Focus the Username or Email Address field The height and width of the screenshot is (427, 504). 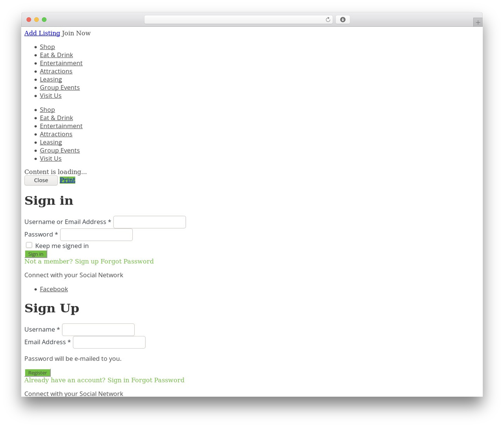[x=150, y=222]
